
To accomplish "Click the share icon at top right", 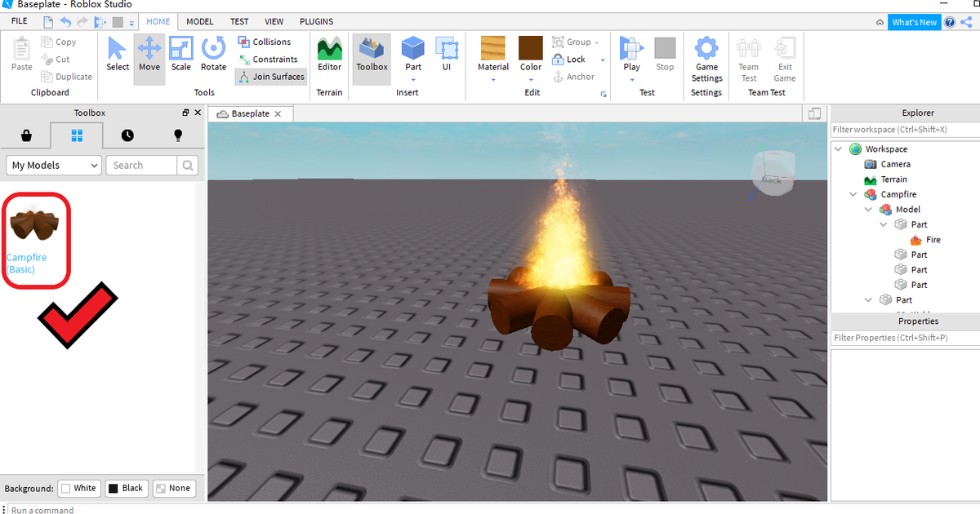I will tap(967, 22).
